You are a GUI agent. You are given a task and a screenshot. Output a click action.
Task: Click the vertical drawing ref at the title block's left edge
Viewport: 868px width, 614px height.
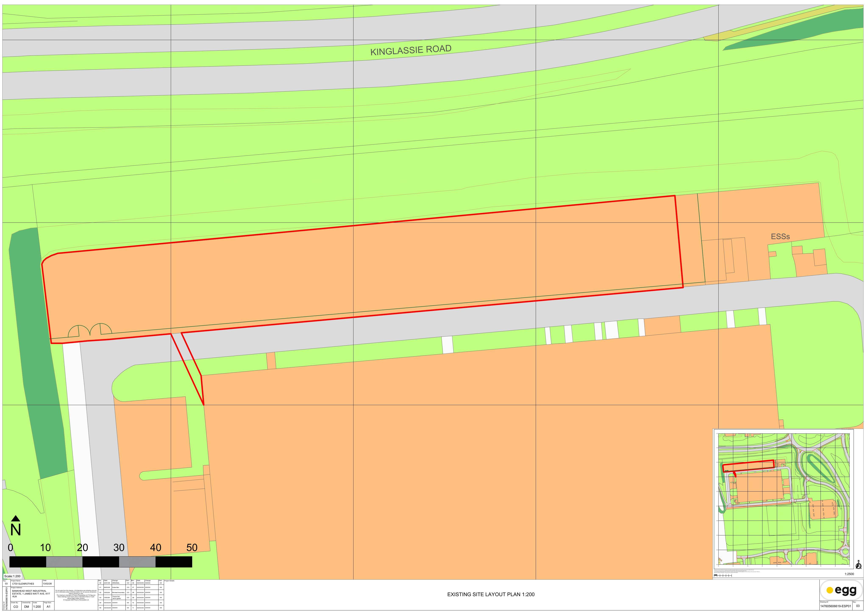tap(6, 599)
